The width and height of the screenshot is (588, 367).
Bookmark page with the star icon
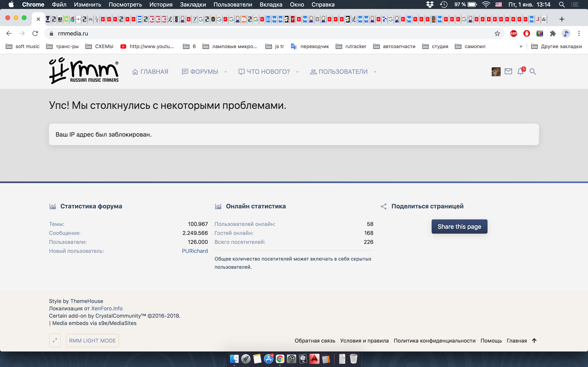coord(497,33)
